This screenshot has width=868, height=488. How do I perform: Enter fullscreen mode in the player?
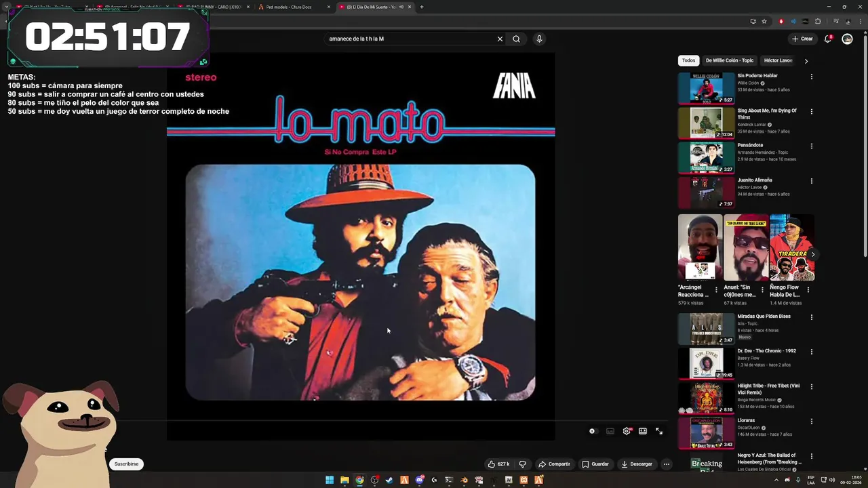(x=659, y=431)
